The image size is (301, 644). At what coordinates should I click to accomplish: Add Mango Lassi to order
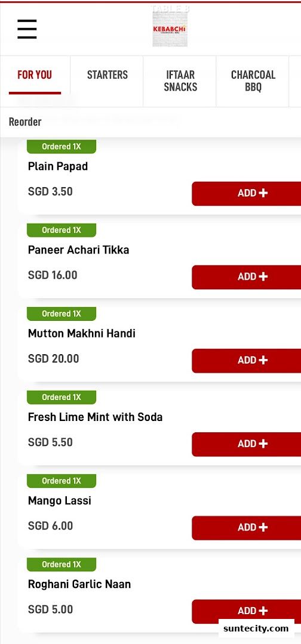[x=246, y=528]
